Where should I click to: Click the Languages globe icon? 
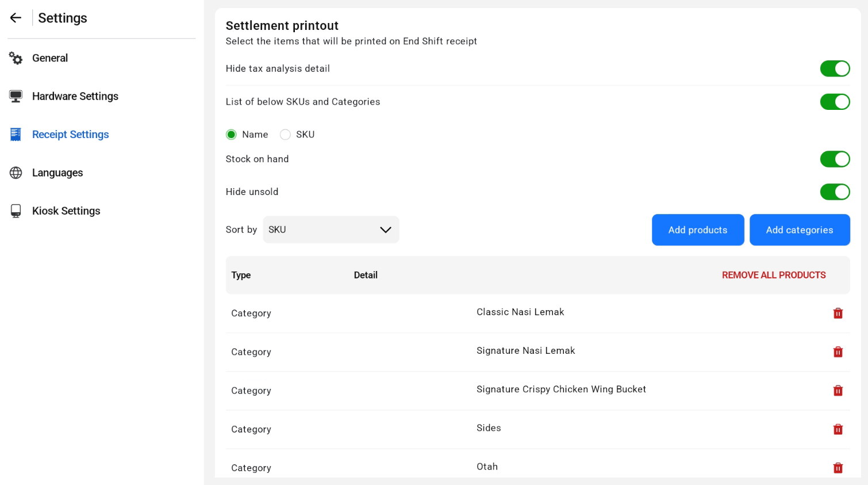(x=16, y=173)
